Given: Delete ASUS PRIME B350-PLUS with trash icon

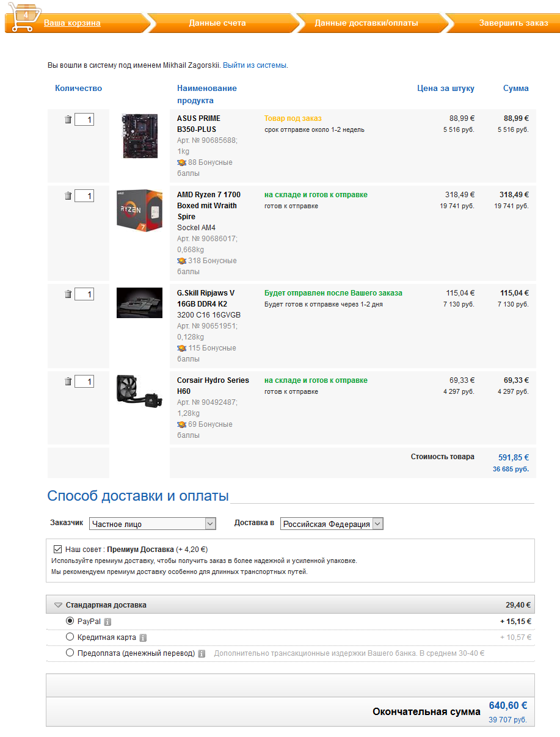Looking at the screenshot, I should pyautogui.click(x=68, y=120).
